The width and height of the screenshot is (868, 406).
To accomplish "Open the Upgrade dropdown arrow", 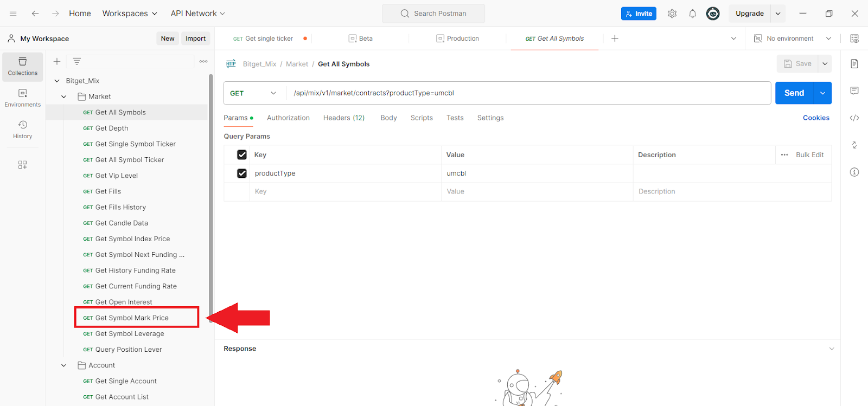I will click(778, 14).
